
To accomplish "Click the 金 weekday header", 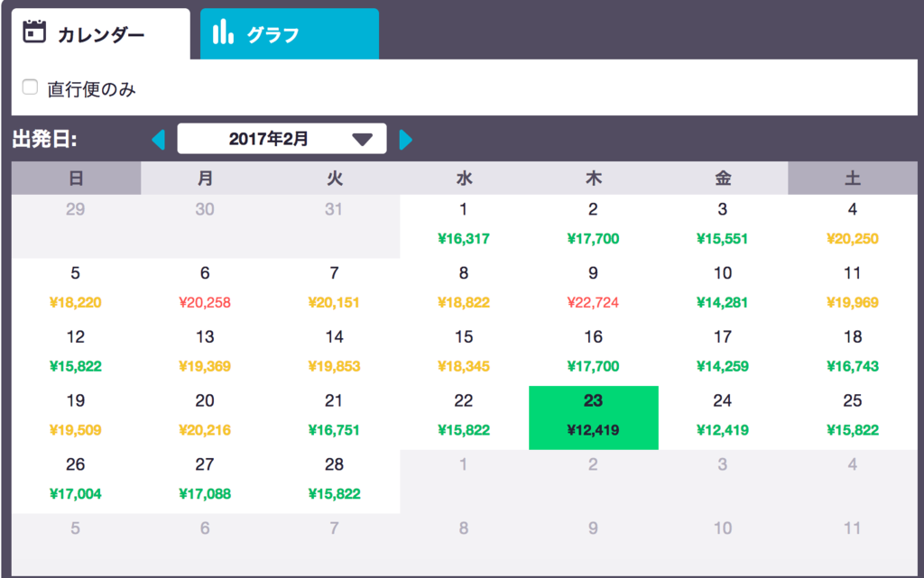I will coord(723,178).
